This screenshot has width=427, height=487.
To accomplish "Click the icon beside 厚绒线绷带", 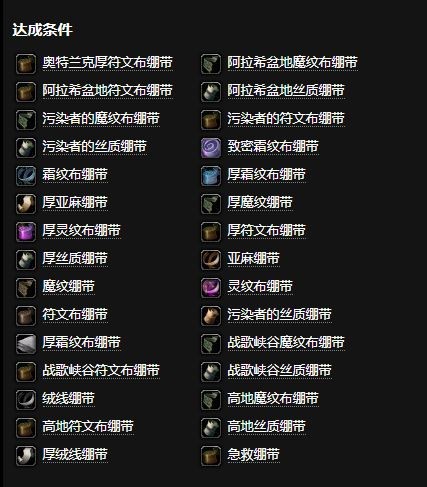I will point(26,456).
